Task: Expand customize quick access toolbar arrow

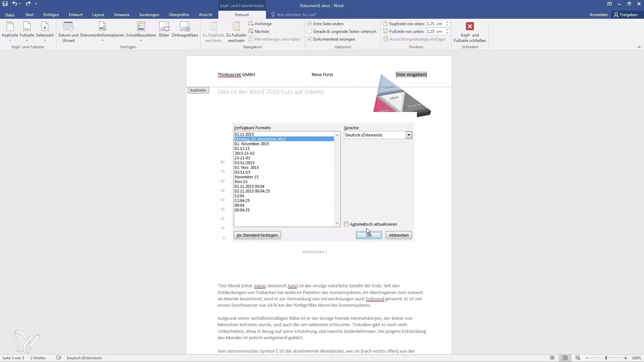Action: 36,4
